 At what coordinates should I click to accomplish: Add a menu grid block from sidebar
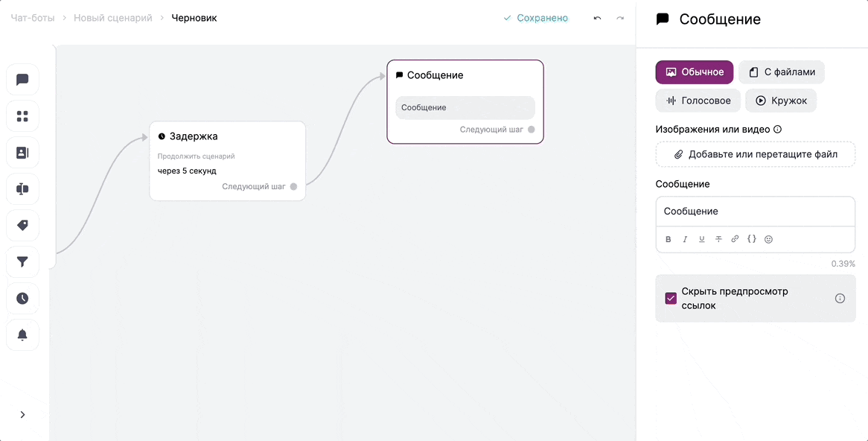(x=22, y=116)
